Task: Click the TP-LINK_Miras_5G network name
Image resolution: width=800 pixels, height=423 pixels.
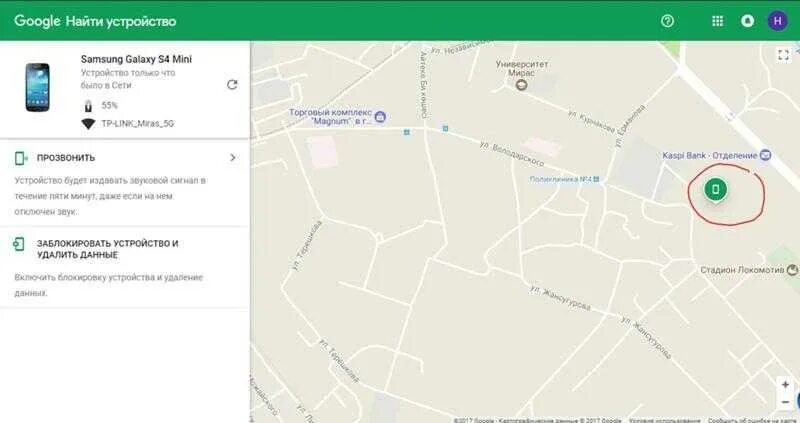Action: tap(137, 123)
